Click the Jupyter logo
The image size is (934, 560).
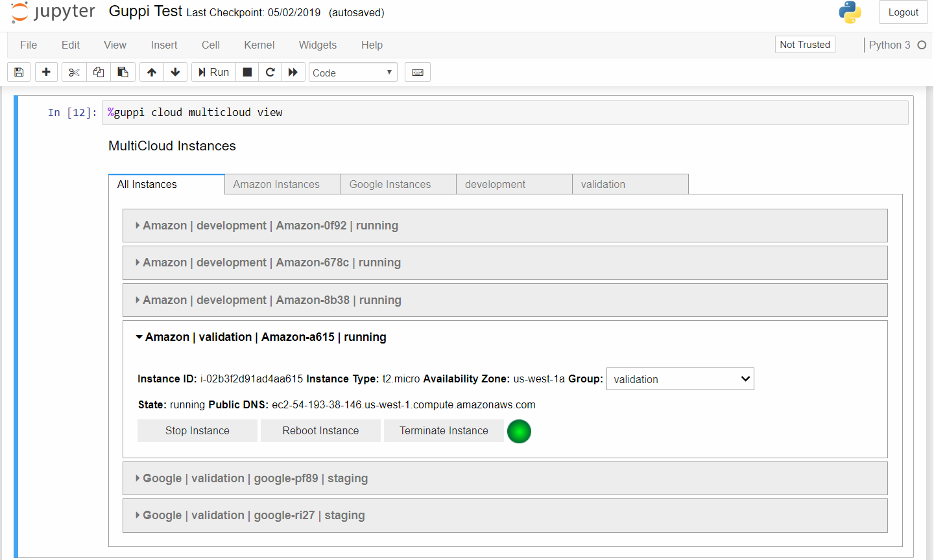point(53,12)
